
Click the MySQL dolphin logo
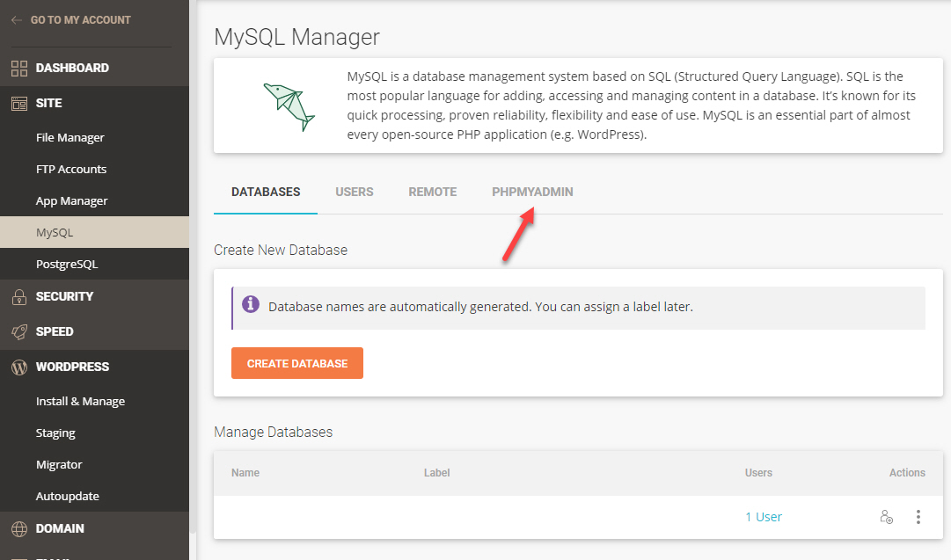289,106
